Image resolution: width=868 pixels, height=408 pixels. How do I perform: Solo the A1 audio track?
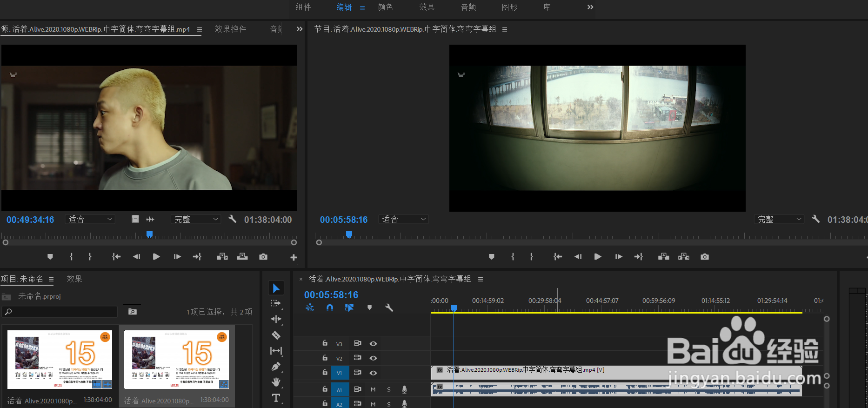(389, 389)
